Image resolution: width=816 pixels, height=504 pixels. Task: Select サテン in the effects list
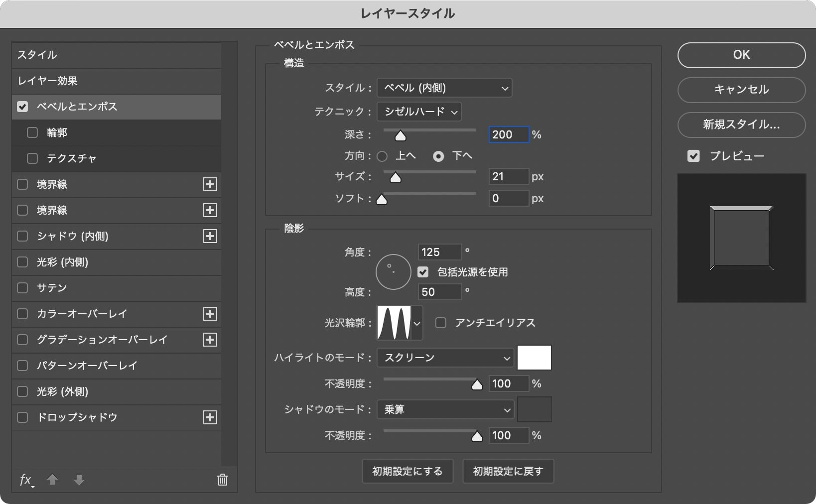click(x=117, y=288)
